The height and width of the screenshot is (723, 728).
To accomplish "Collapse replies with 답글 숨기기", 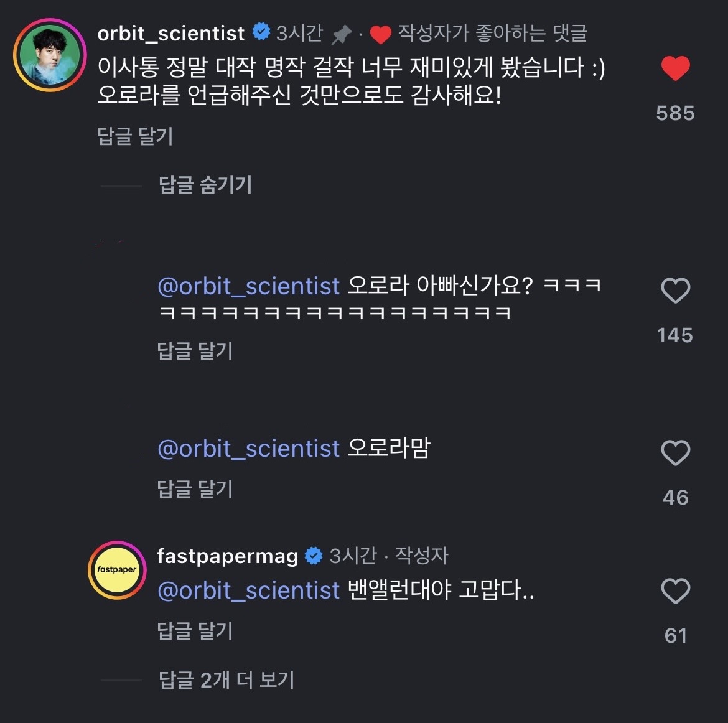I will coord(205,185).
